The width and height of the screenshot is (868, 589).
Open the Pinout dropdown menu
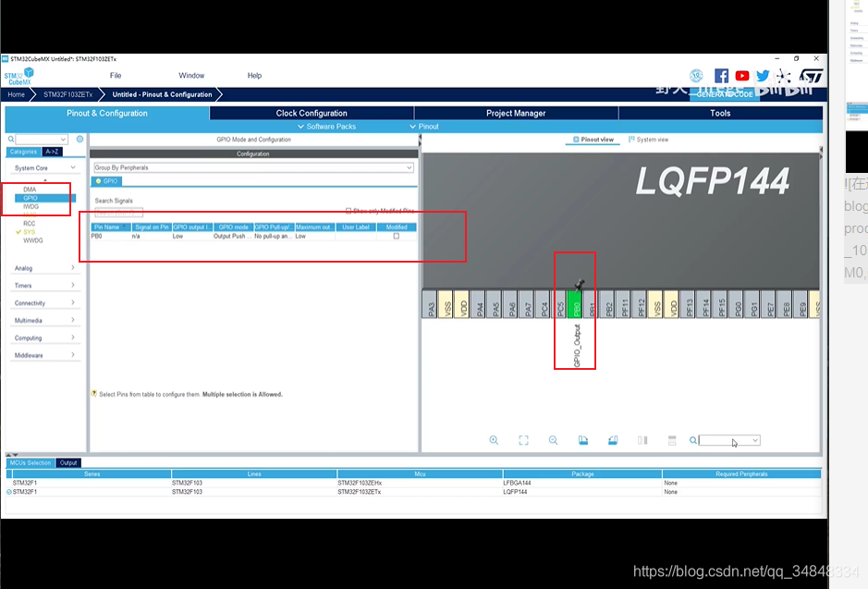(424, 127)
